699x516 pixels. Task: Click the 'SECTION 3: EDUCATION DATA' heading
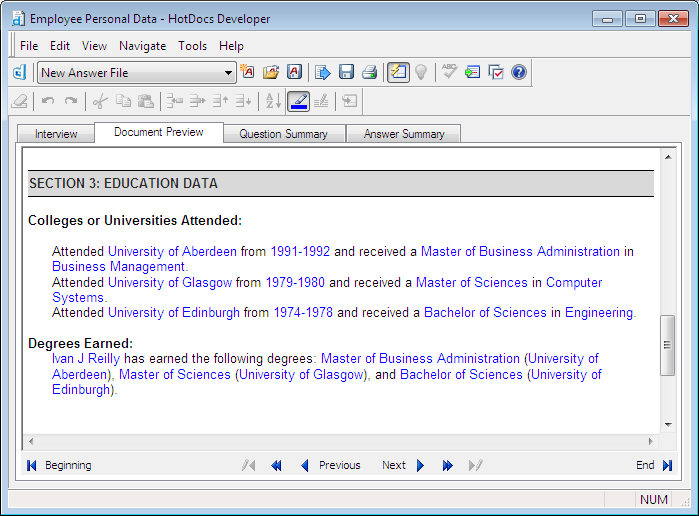point(123,183)
